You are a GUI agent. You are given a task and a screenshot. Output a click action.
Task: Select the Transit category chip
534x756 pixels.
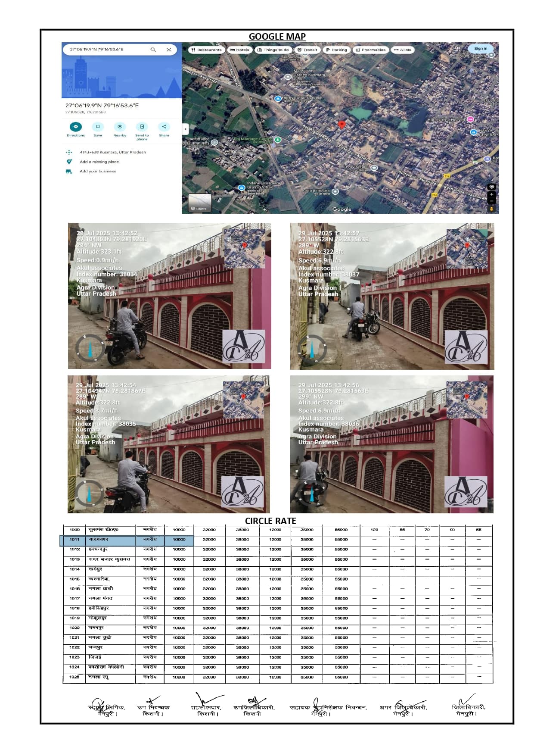point(307,50)
